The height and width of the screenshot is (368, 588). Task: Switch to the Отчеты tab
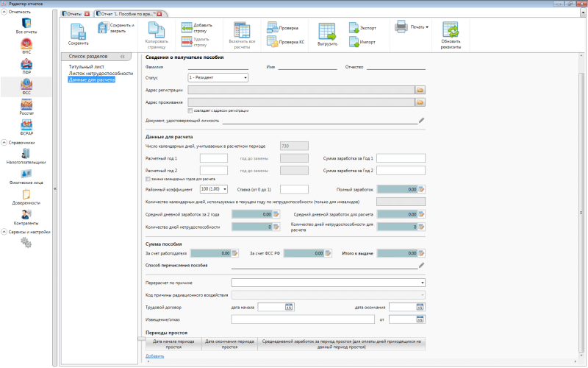[74, 14]
